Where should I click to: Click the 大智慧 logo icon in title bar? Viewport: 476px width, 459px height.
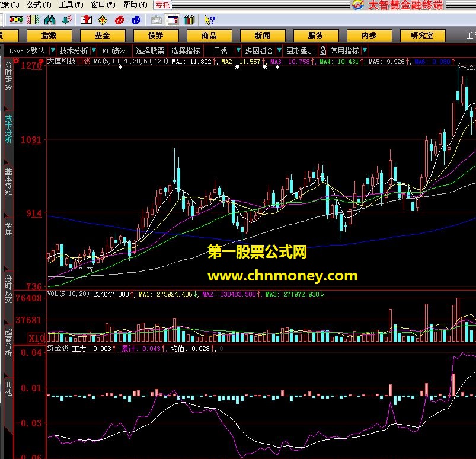point(357,5)
